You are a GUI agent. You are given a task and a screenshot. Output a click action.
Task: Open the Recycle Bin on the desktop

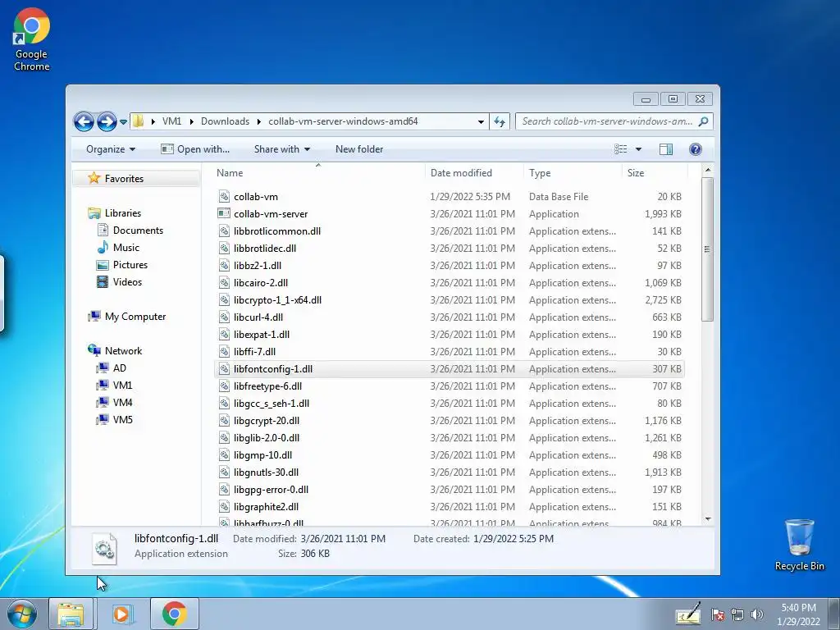(799, 545)
